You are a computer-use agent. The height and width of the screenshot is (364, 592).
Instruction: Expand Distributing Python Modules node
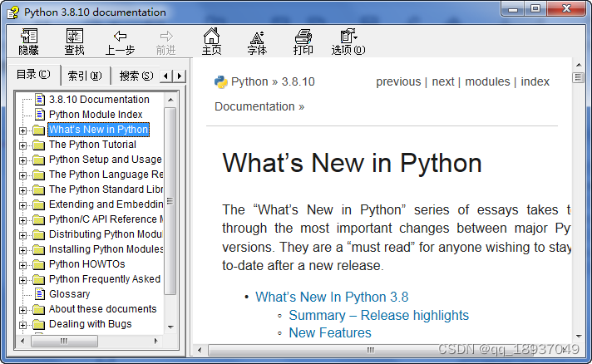coord(23,235)
